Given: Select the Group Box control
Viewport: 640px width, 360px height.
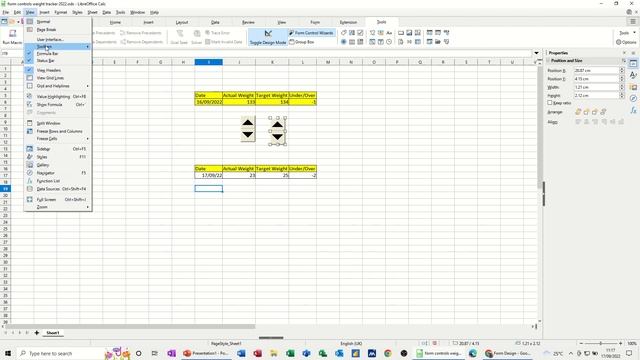Looking at the screenshot, I should tap(302, 42).
